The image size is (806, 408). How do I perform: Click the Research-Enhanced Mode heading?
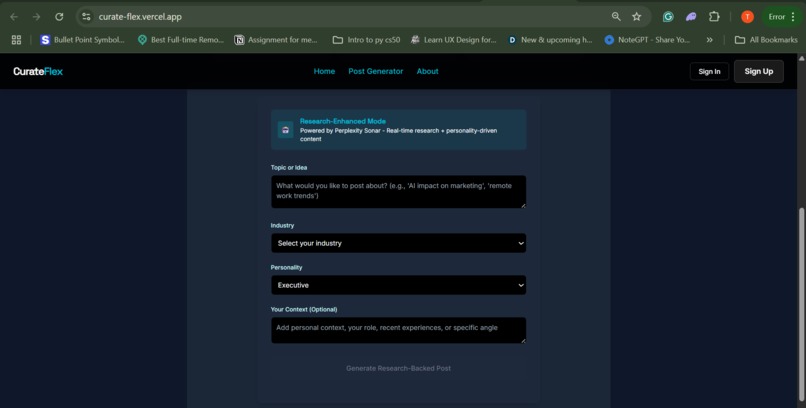pos(343,121)
